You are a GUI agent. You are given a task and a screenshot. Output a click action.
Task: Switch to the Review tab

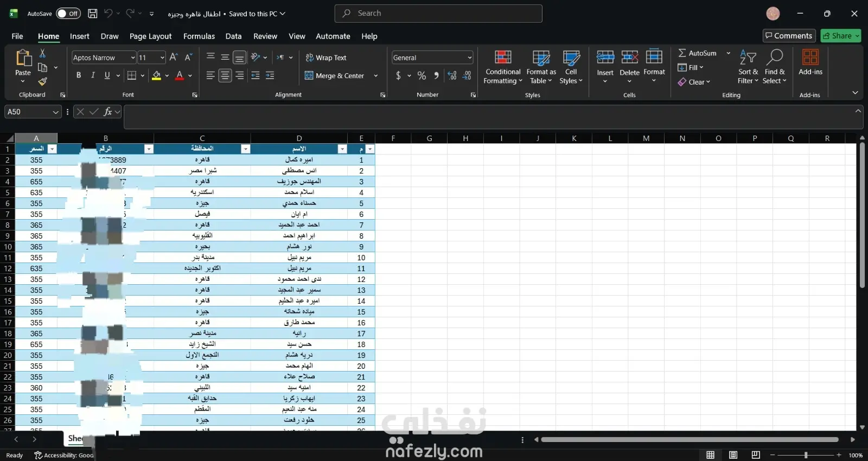tap(265, 36)
